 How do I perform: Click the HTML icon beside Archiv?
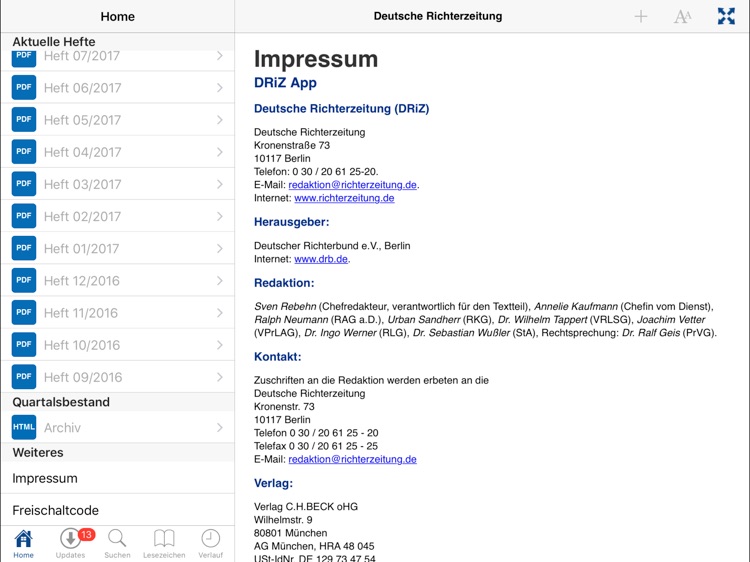24,427
